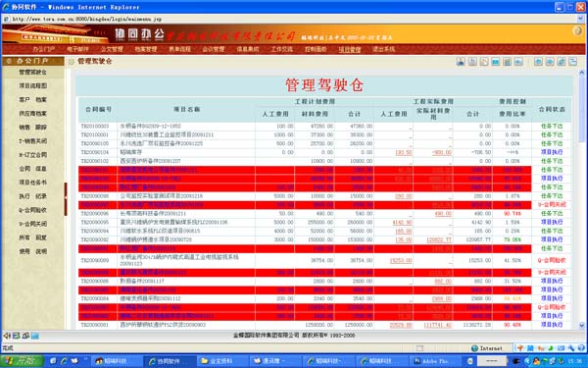Open the 电子邮件 menu
Viewport: 588px width, 368px height.
tap(78, 49)
